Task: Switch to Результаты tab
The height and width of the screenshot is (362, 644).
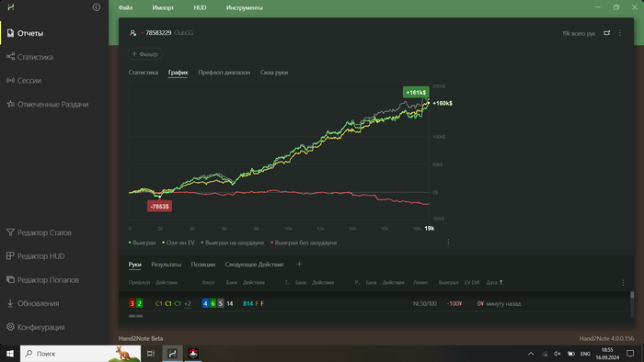Action: tap(166, 265)
